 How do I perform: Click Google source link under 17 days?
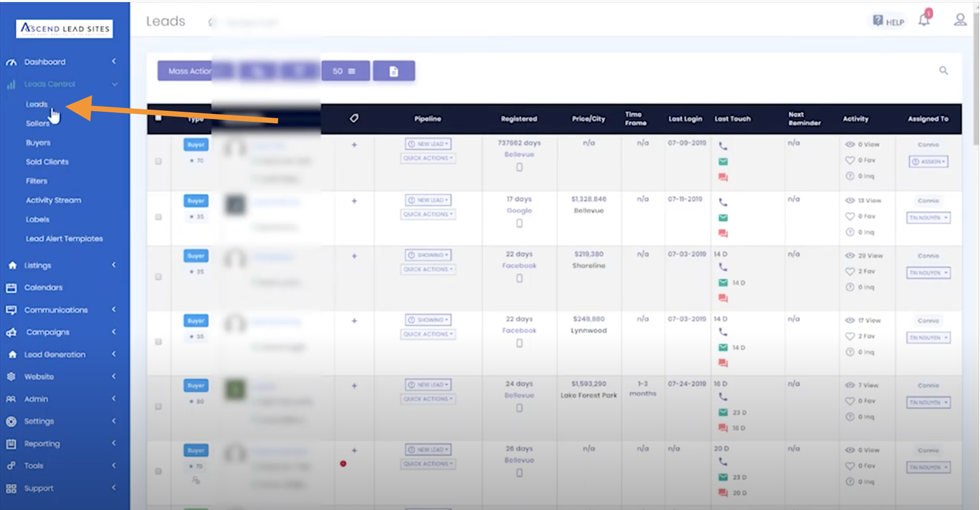click(x=519, y=210)
